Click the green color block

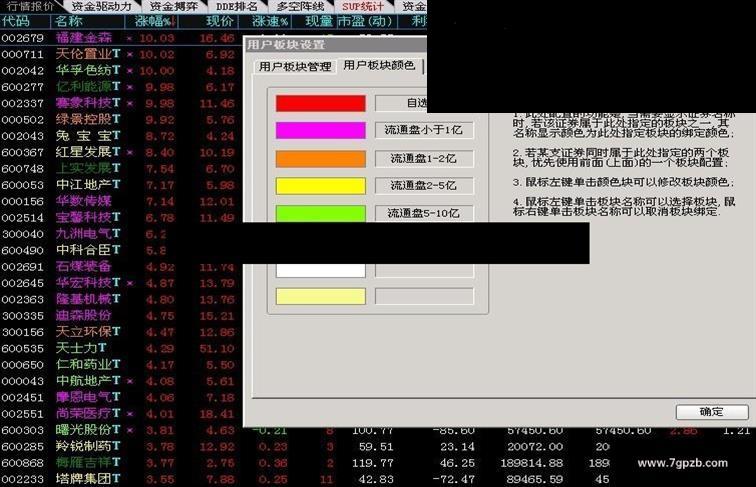[321, 214]
